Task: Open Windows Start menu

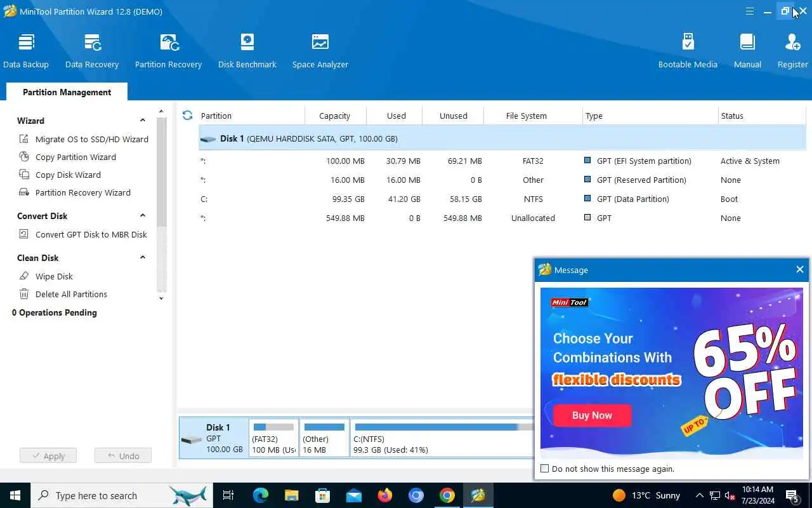Action: click(15, 495)
